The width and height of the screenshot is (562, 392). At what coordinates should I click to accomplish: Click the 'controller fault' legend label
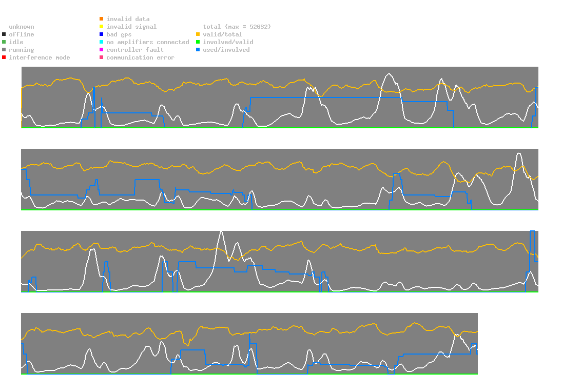pos(135,50)
